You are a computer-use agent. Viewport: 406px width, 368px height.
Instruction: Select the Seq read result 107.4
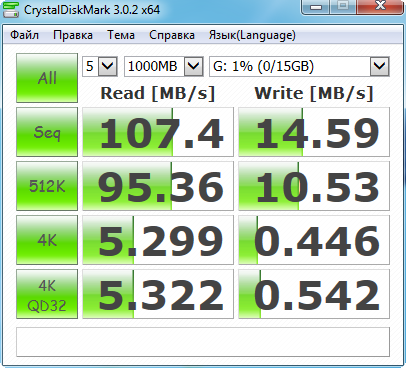coord(158,132)
